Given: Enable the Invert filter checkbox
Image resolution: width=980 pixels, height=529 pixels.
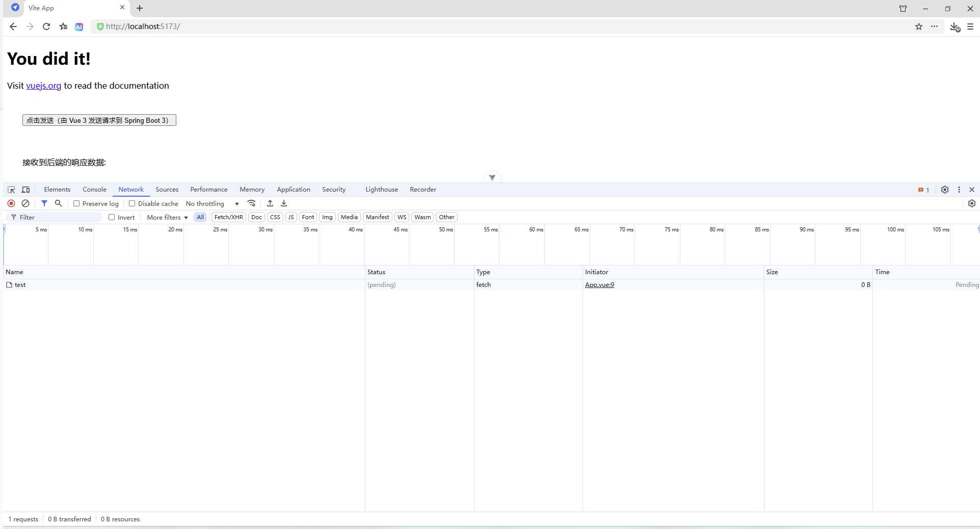Looking at the screenshot, I should pos(112,217).
